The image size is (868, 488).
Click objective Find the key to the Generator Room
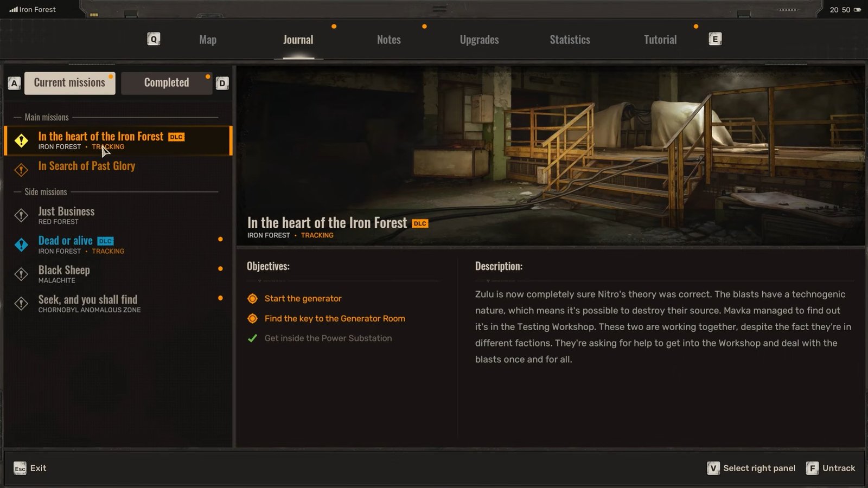[335, 318]
